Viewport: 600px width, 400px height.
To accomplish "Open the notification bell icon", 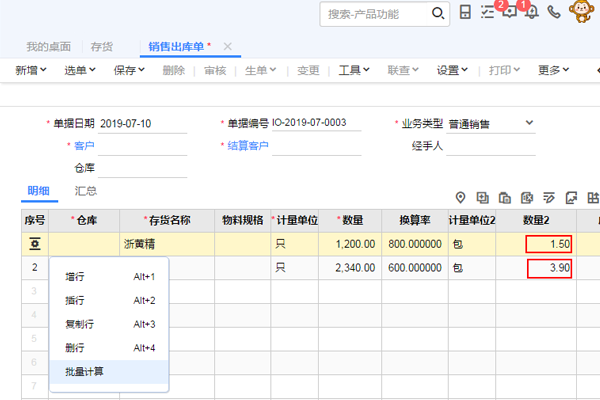I will coord(531,13).
